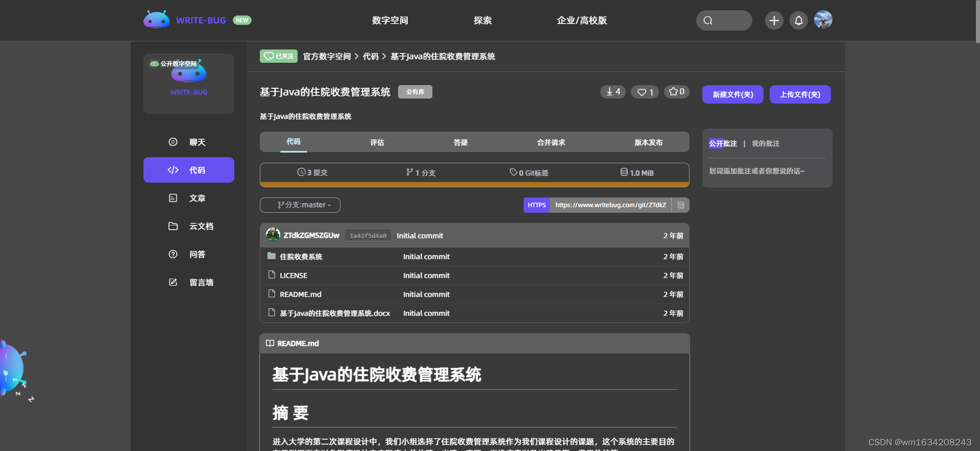Open 文章 in the sidebar
The image size is (980, 451).
tap(189, 198)
